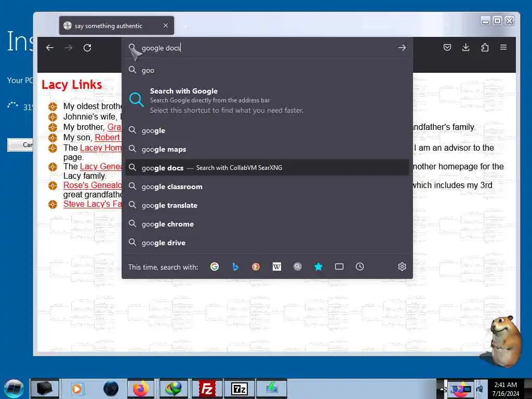The height and width of the screenshot is (399, 532).
Task: Open the Windows Start orb
Action: 14,389
